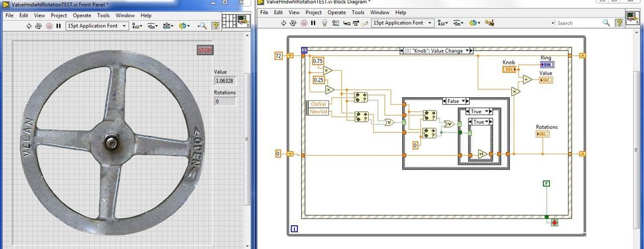Viewport: 644px width, 249px height.
Task: Click the Clean Up Diagram broom icon
Action: 489,23
